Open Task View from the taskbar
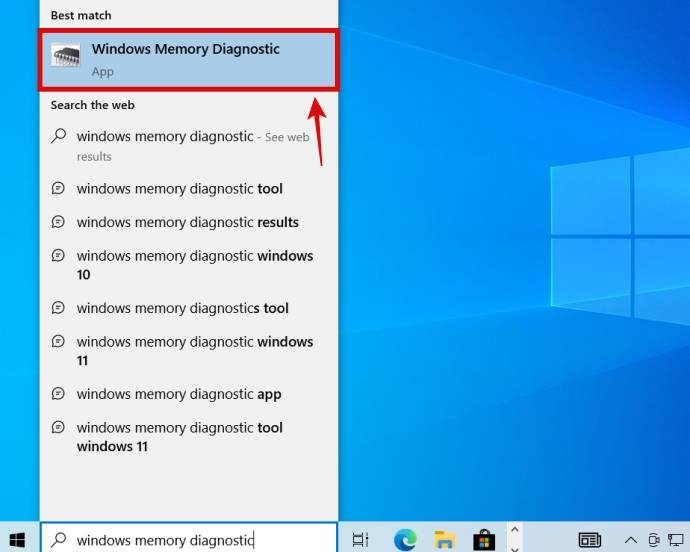The height and width of the screenshot is (552, 690). click(x=360, y=540)
